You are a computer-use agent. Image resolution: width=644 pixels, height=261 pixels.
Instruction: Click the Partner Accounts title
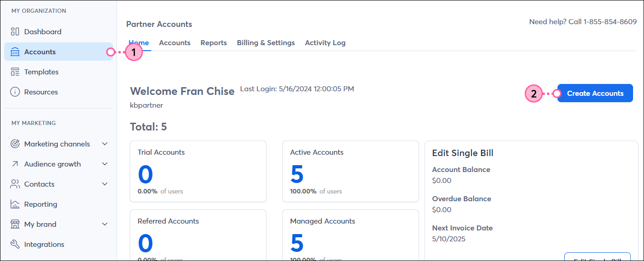159,24
